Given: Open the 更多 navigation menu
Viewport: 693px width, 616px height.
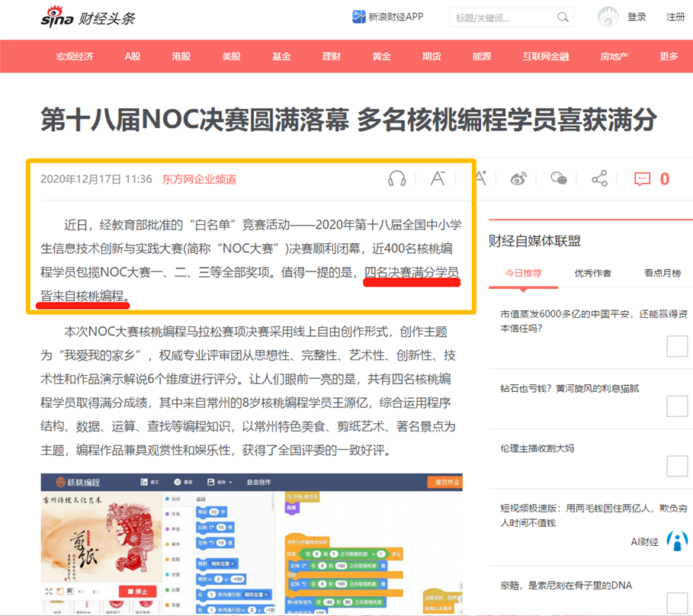Looking at the screenshot, I should pyautogui.click(x=669, y=56).
